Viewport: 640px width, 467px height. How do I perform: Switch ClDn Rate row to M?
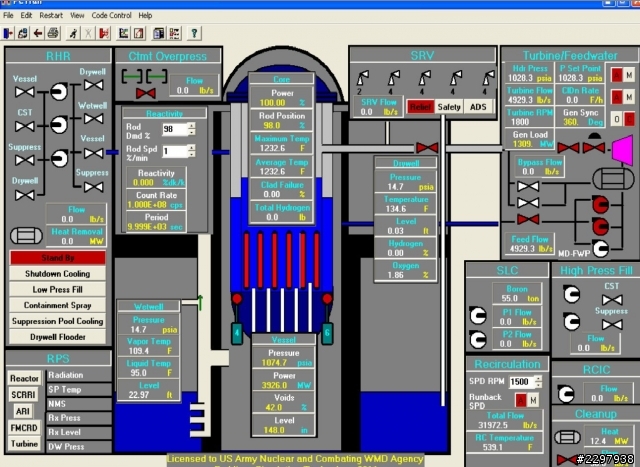(x=629, y=97)
